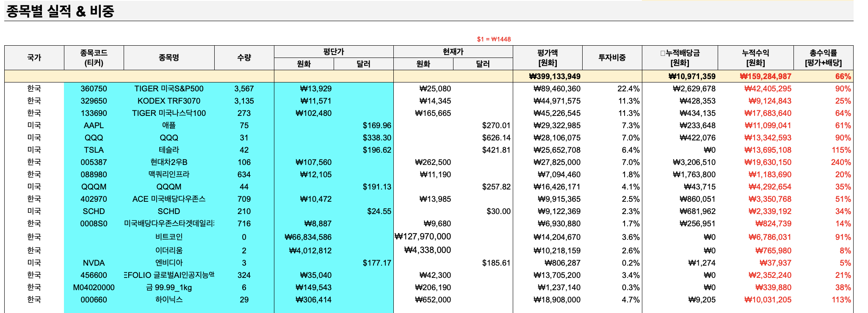868x313 pixels.
Task: Click the '수량' column header
Action: tap(244, 58)
